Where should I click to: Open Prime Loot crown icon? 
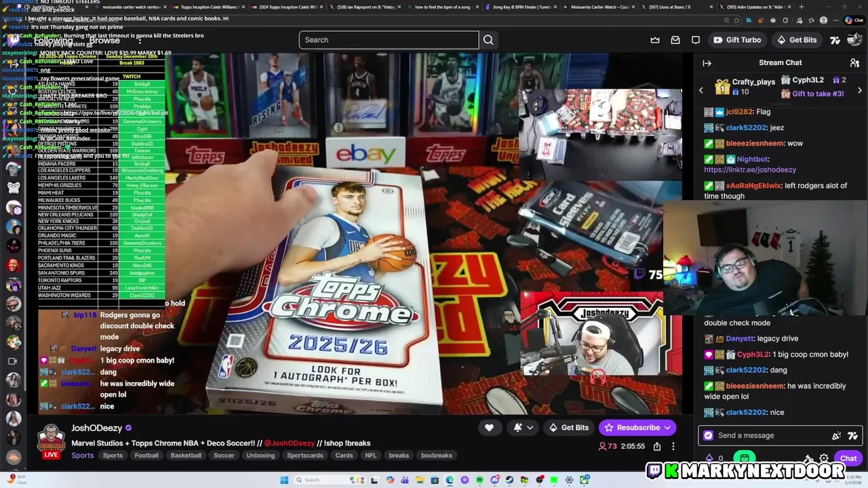point(655,40)
